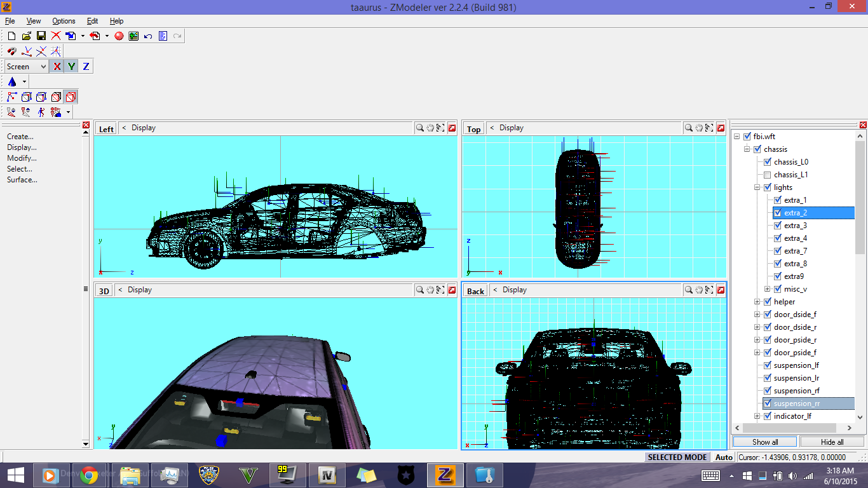The height and width of the screenshot is (488, 868).
Task: Expand the helper tree node
Action: 757,302
